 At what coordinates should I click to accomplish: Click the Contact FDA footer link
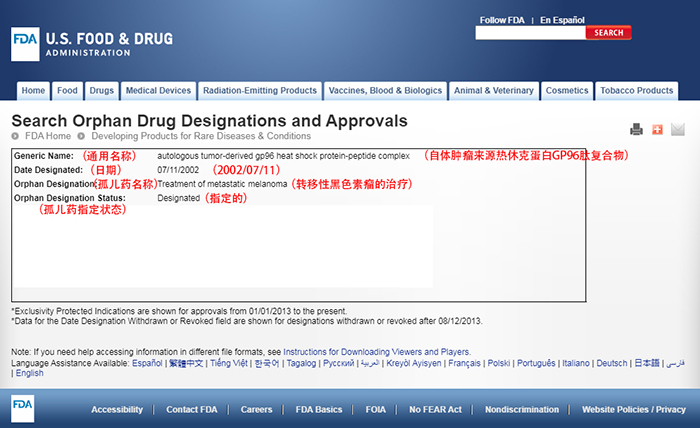tap(191, 410)
